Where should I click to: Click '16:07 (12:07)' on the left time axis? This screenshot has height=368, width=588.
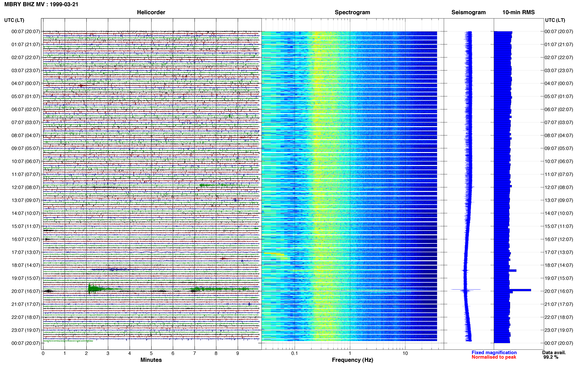coord(26,239)
